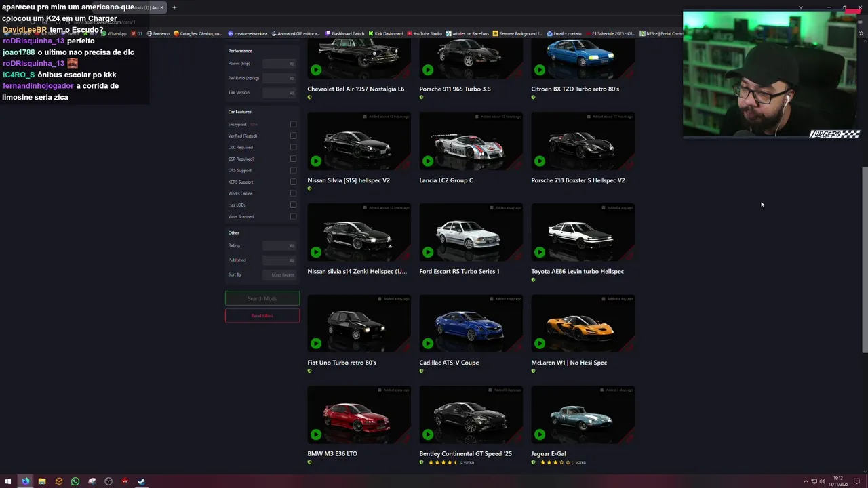Viewport: 868px width, 488px height.
Task: Open Bradesco bookmark
Action: pyautogui.click(x=158, y=33)
